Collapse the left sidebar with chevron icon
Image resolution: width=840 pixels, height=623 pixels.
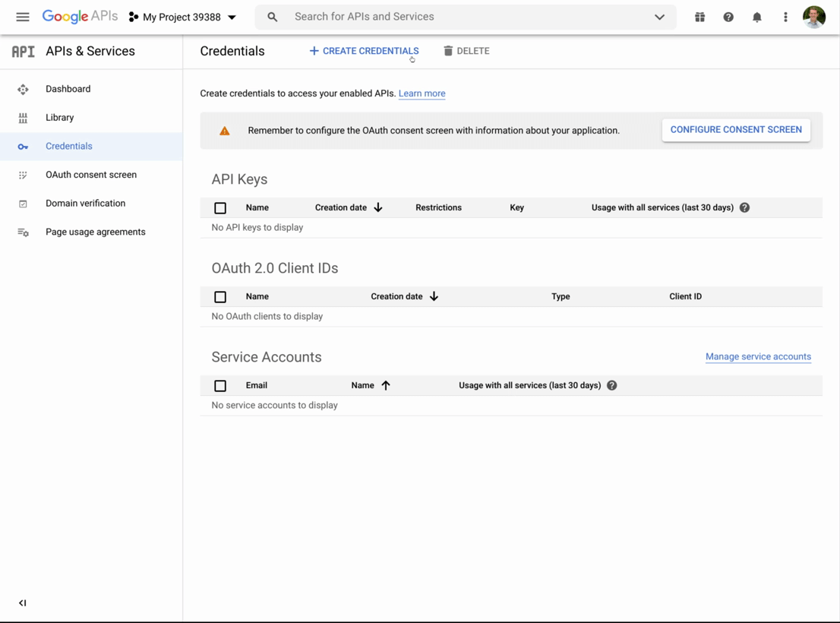pos(22,603)
